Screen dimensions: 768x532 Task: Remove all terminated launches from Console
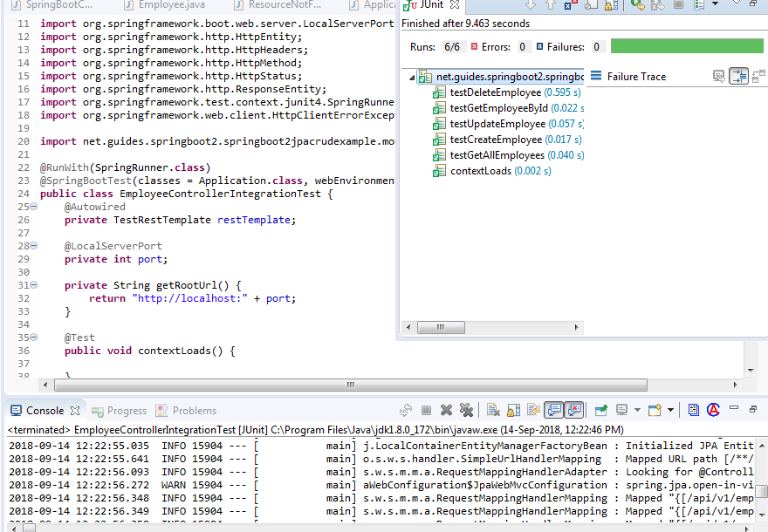point(467,410)
